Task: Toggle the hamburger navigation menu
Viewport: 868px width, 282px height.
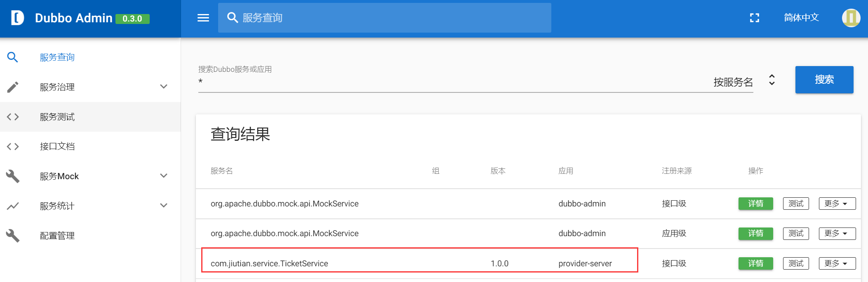Action: click(203, 18)
